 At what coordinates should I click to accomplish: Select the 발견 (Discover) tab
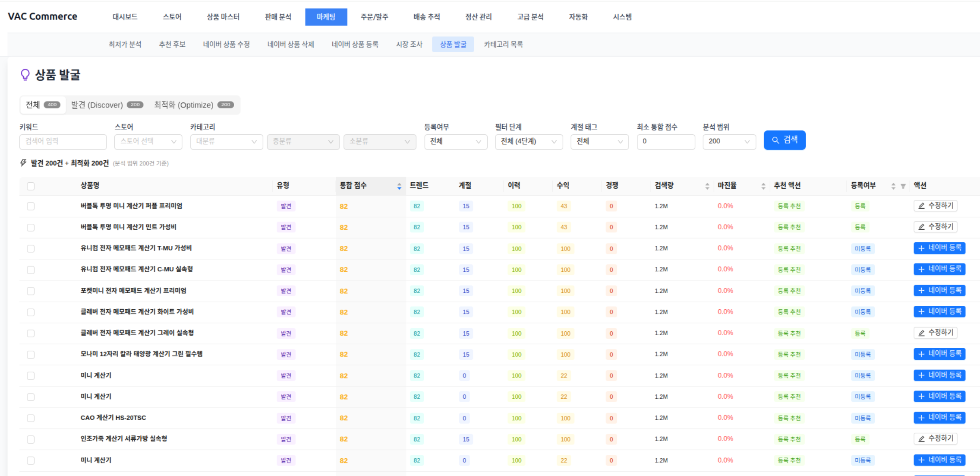(x=107, y=105)
